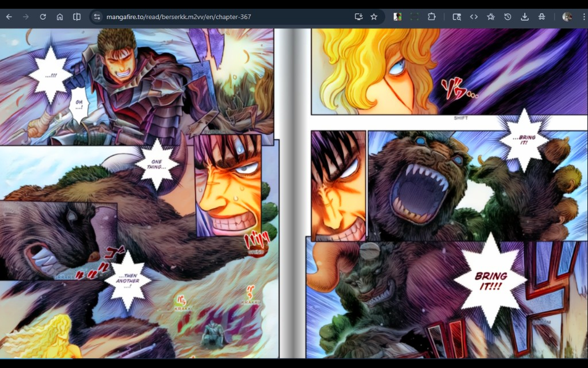The image size is (588, 368).
Task: Show the bookmarks favorites list
Action: [491, 17]
